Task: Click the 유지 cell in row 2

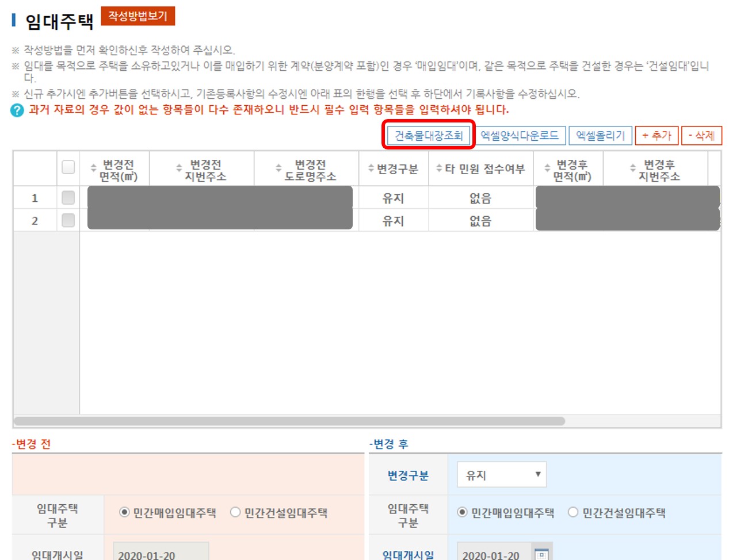Action: coord(394,220)
